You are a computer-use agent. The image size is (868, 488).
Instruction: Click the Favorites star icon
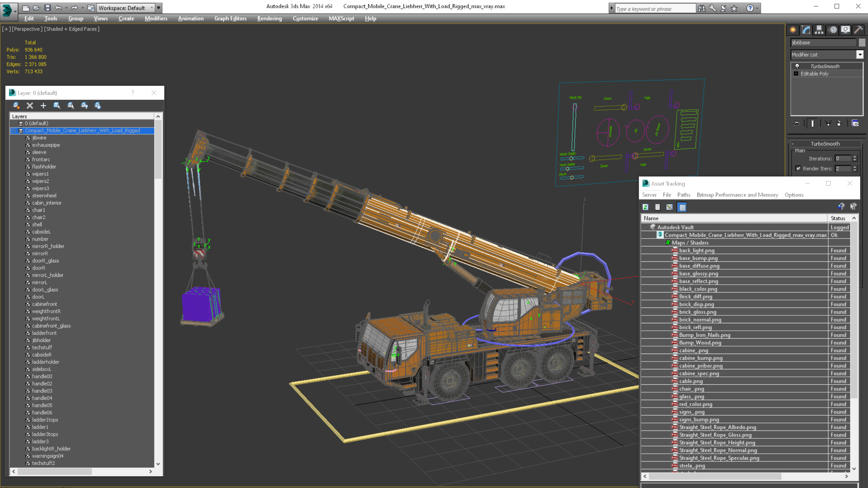point(734,8)
